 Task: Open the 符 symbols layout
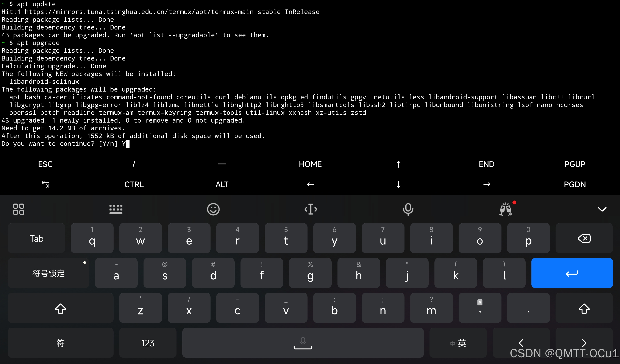coord(61,343)
